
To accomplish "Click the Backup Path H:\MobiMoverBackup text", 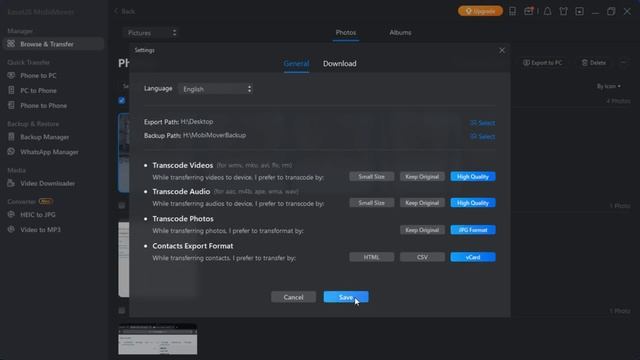I will click(x=214, y=135).
